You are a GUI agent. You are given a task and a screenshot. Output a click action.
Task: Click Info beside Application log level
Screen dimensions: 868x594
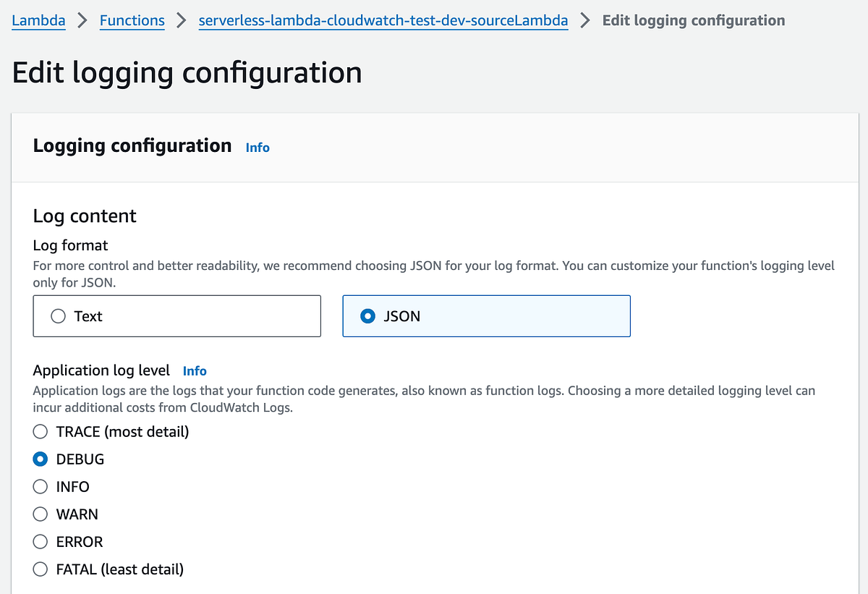[x=194, y=370]
